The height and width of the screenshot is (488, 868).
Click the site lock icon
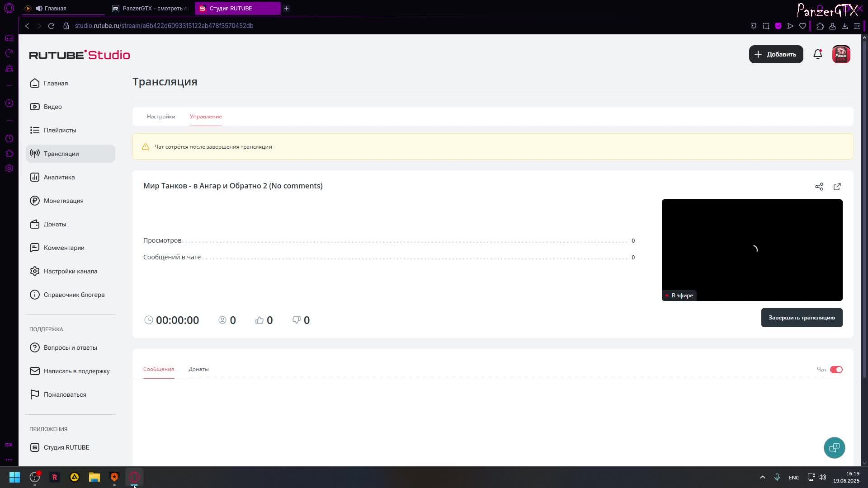click(66, 26)
